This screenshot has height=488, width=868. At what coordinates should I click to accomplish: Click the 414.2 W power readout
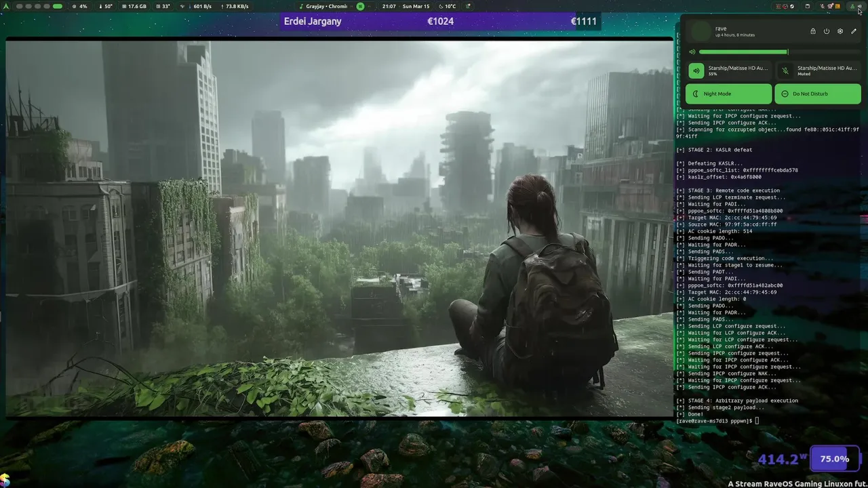click(782, 459)
